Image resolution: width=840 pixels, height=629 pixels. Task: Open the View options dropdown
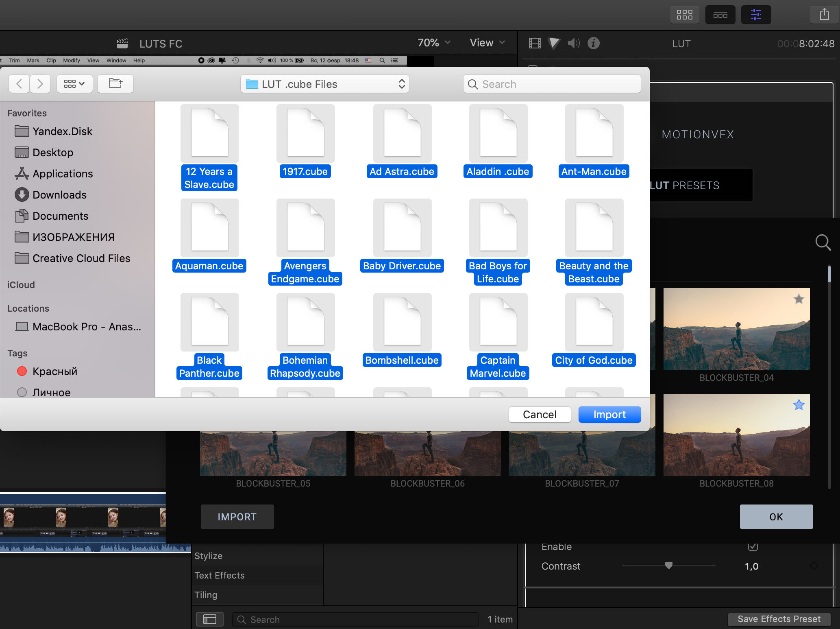[x=487, y=43]
